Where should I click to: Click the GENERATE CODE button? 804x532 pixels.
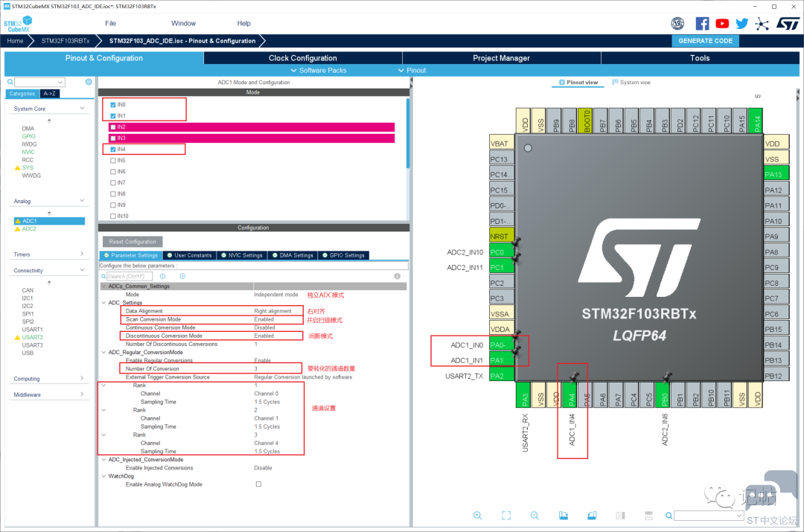point(705,41)
